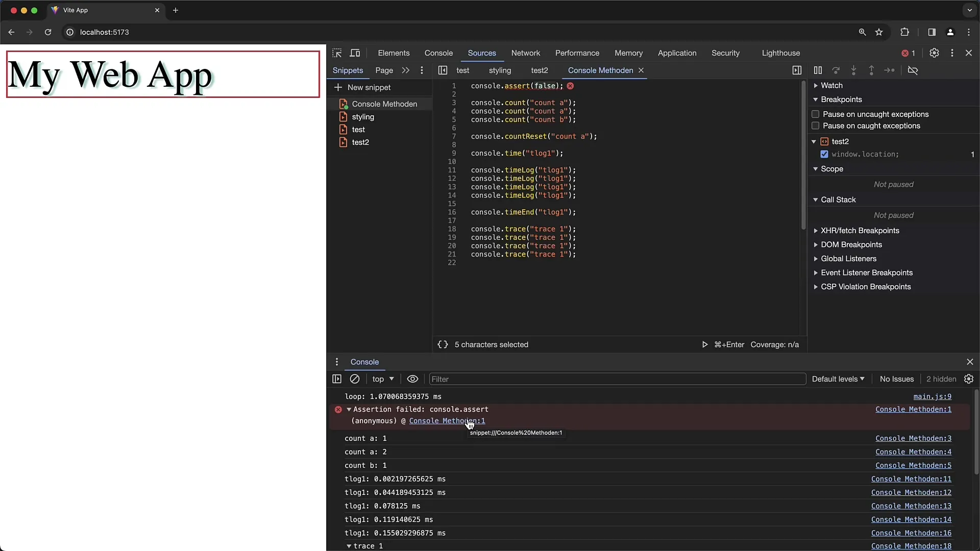Expand the trace 1 console entry

click(349, 545)
